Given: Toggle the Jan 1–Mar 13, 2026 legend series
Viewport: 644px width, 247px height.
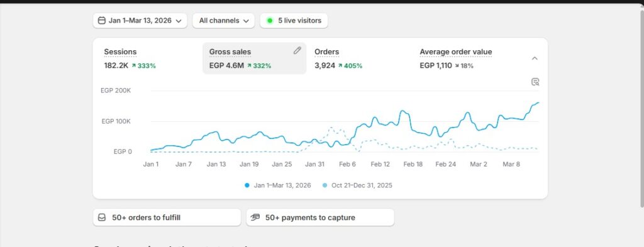Looking at the screenshot, I should pyautogui.click(x=277, y=185).
